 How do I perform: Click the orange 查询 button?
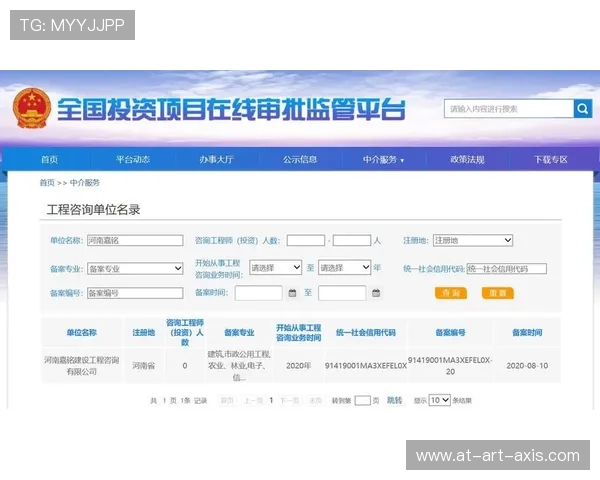[451, 293]
